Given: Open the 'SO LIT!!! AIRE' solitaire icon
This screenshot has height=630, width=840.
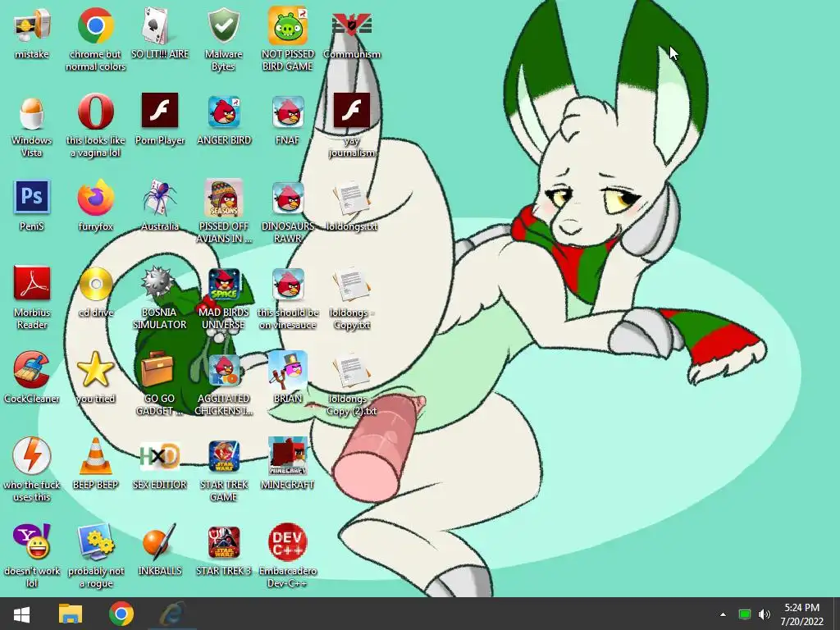Looking at the screenshot, I should (160, 25).
